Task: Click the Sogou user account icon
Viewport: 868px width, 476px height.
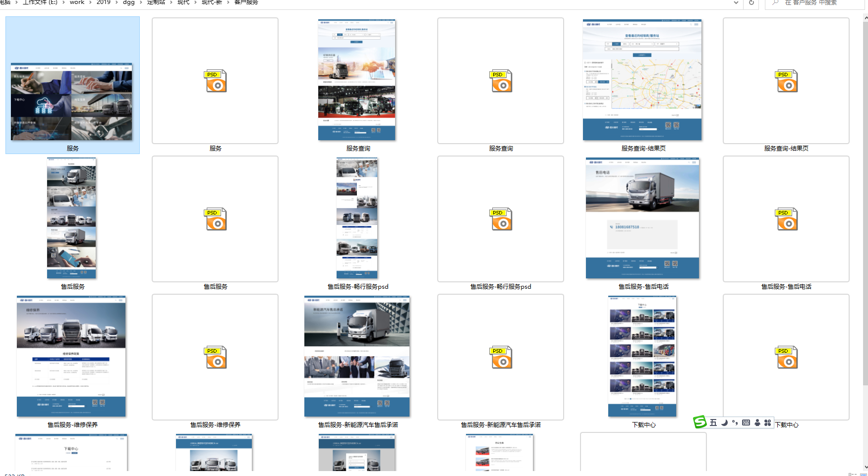Action: 757,423
